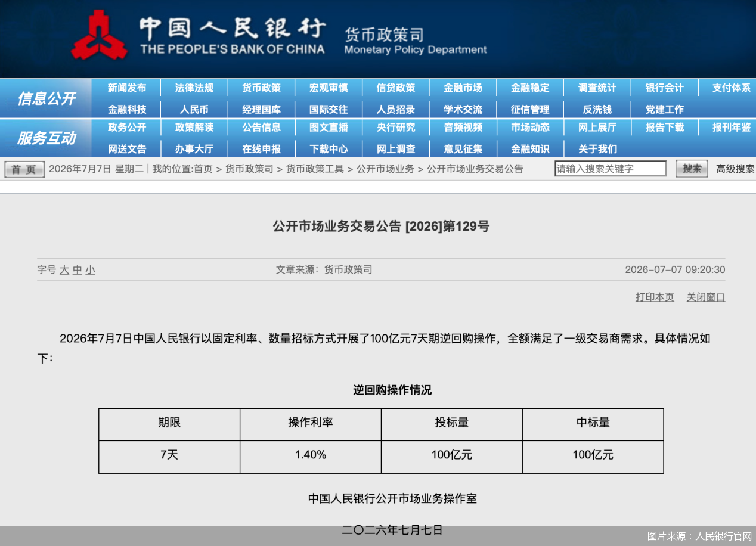Image resolution: width=756 pixels, height=546 pixels.
Task: Open 金融知识 menu item
Action: [530, 149]
